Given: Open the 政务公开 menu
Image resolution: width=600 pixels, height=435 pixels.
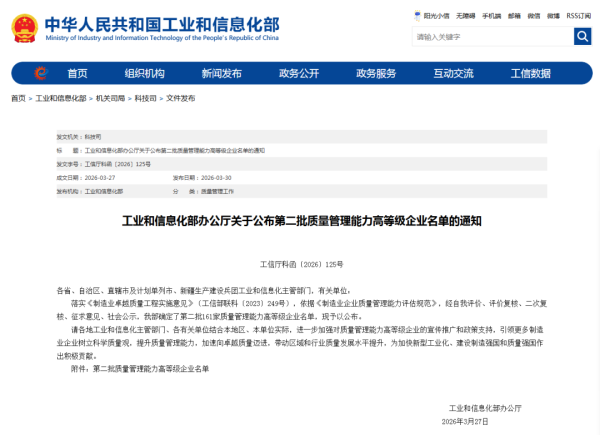Looking at the screenshot, I should (x=299, y=73).
